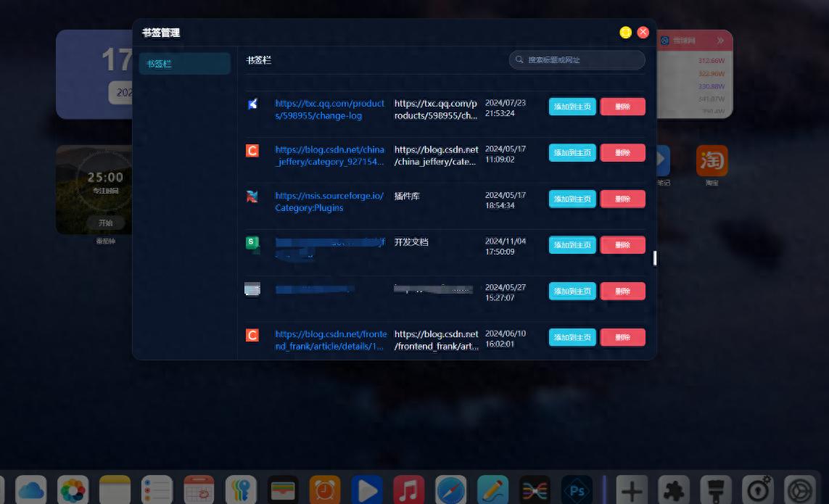Open Reminders list icon in dock
The width and height of the screenshot is (829, 504).
(x=157, y=489)
